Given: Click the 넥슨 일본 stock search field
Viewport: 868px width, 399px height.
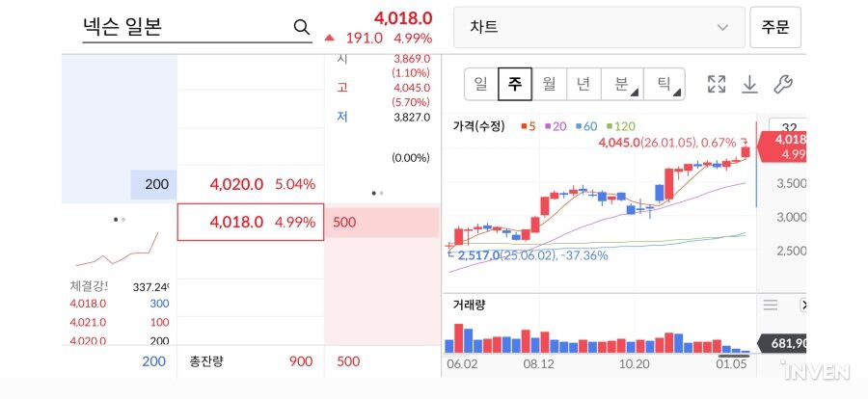Looking at the screenshot, I should pyautogui.click(x=183, y=27).
